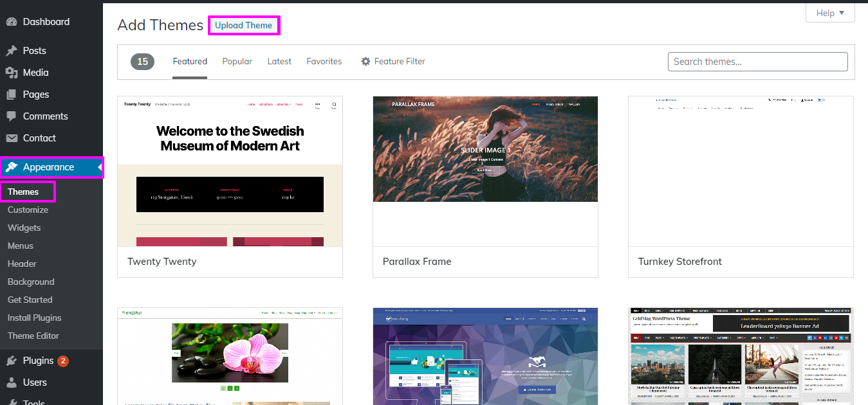Click the Plugins plug icon
The image size is (868, 405).
tap(12, 361)
